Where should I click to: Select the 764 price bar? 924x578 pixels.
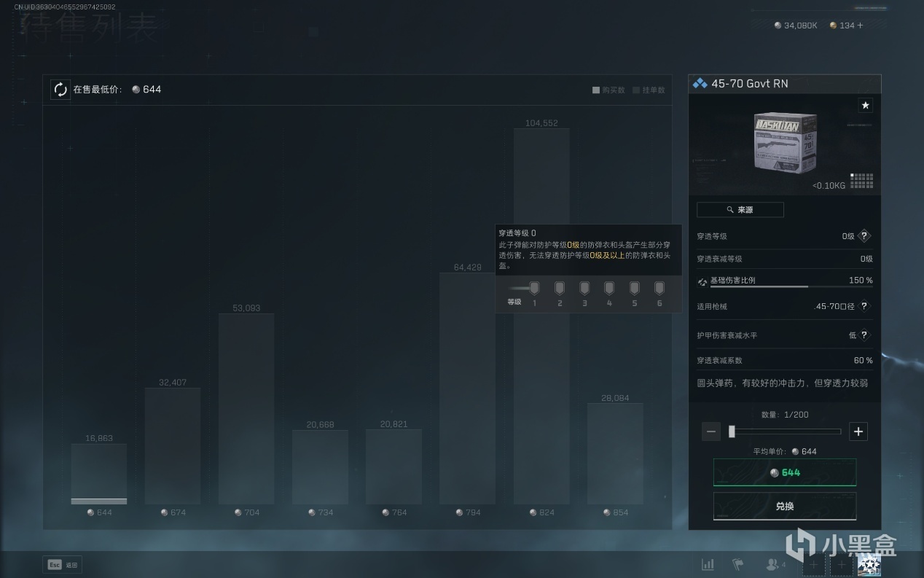click(x=394, y=466)
